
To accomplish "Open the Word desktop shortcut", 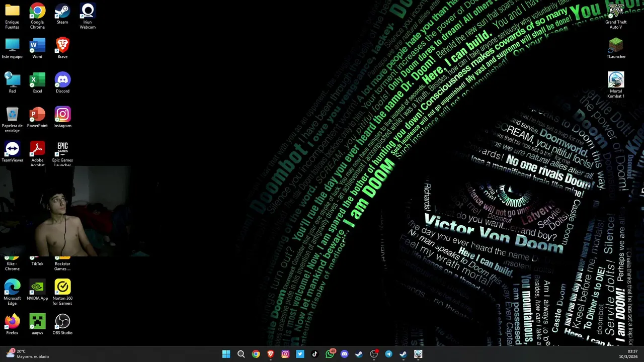I will pos(37,49).
